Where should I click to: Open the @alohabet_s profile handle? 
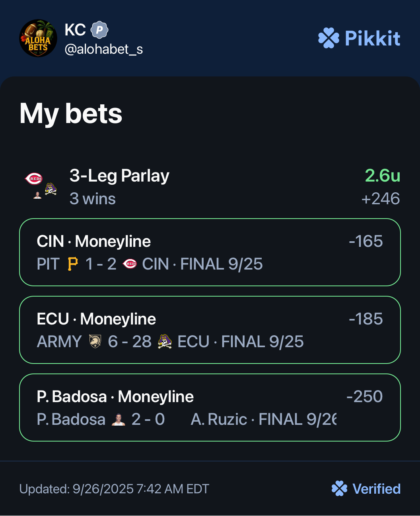coord(104,49)
